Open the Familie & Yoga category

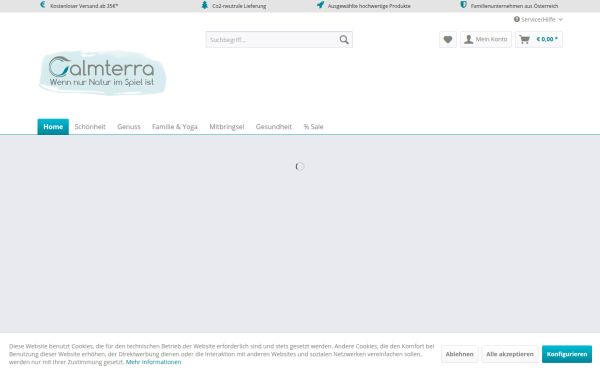[x=174, y=127]
